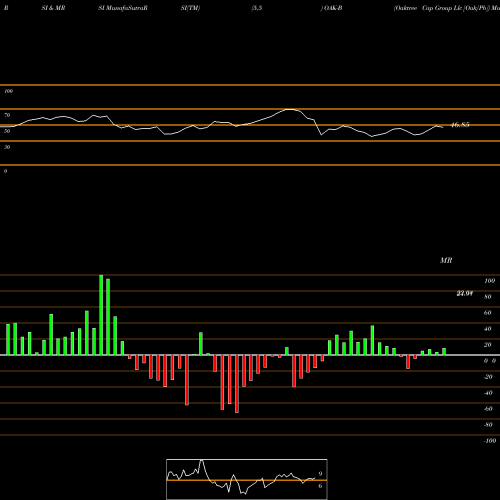The height and width of the screenshot is (500, 500).
Task: Click the -20 label on MR axis
Action: click(488, 377)
